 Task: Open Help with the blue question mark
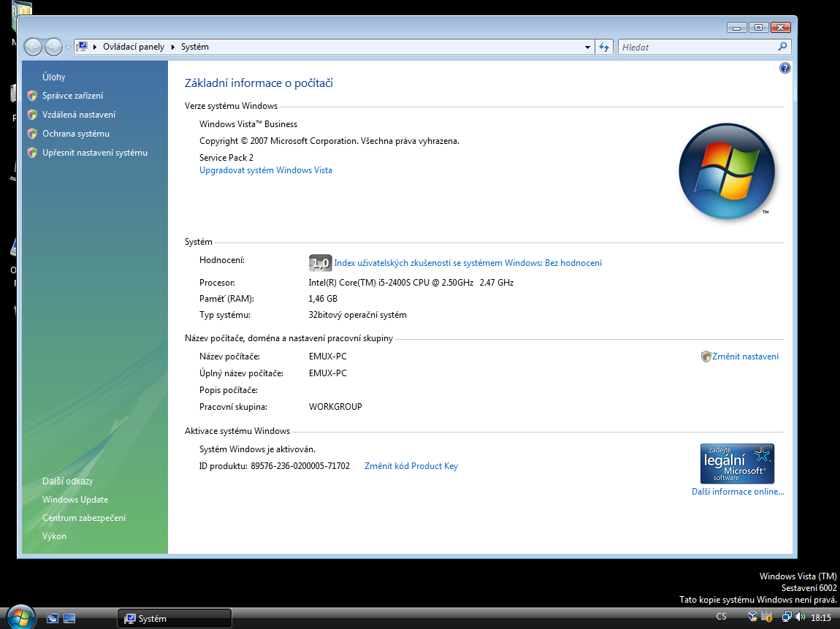pos(784,68)
